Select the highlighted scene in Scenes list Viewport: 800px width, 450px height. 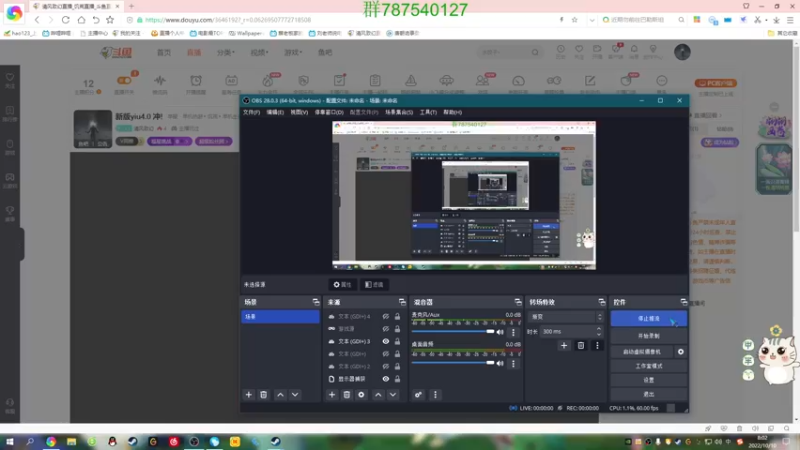tap(280, 317)
